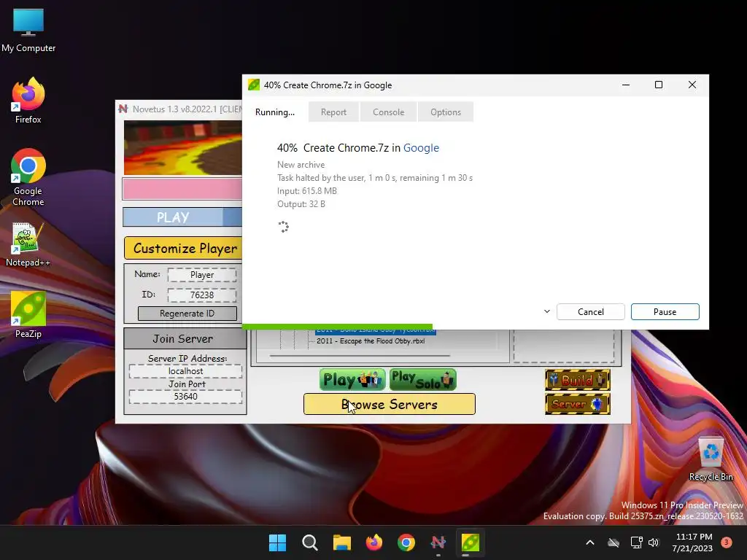Edit player Name field in Novetus
Image resolution: width=747 pixels, height=560 pixels.
(202, 275)
